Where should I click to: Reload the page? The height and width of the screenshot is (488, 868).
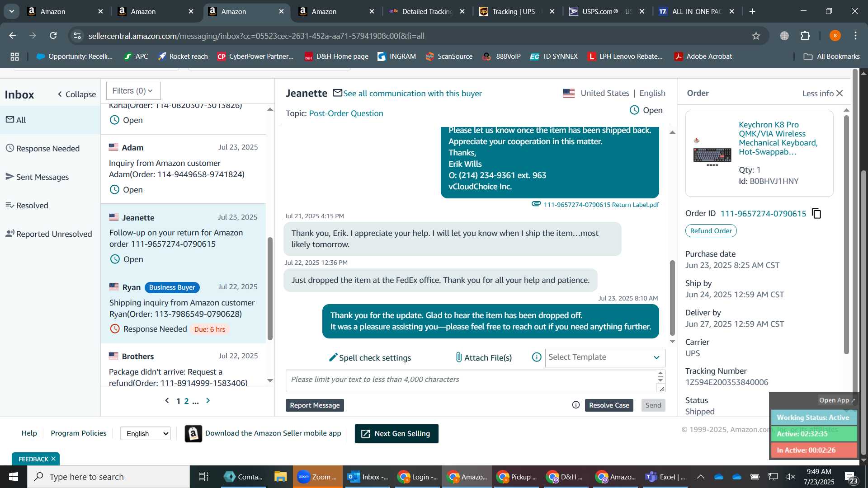pyautogui.click(x=53, y=36)
